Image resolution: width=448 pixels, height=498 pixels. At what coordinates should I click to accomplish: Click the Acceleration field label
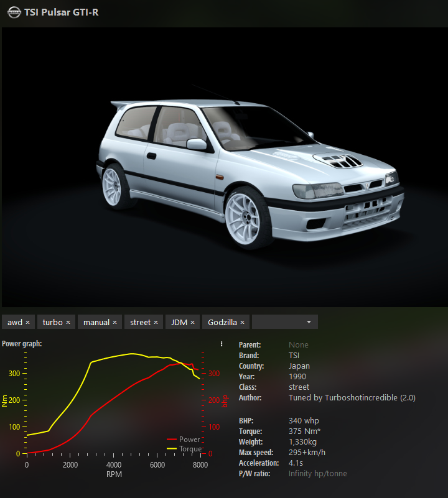coord(259,463)
